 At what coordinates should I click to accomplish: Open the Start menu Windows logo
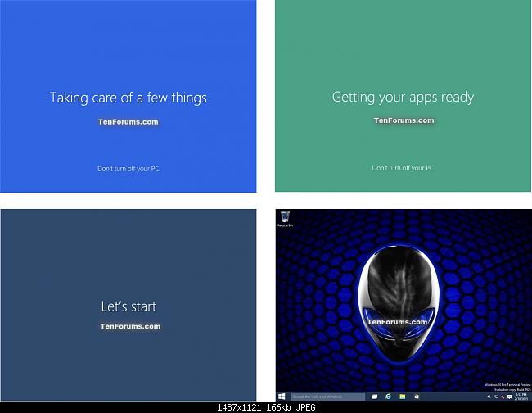(282, 397)
